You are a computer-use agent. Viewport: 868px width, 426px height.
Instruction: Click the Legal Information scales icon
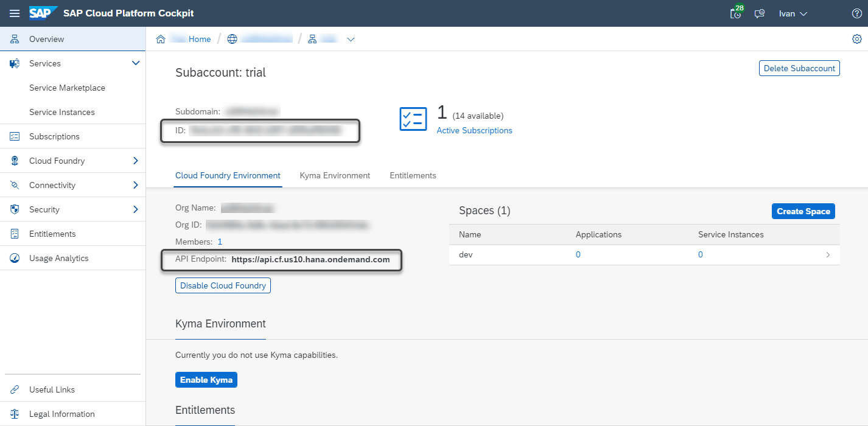15,414
